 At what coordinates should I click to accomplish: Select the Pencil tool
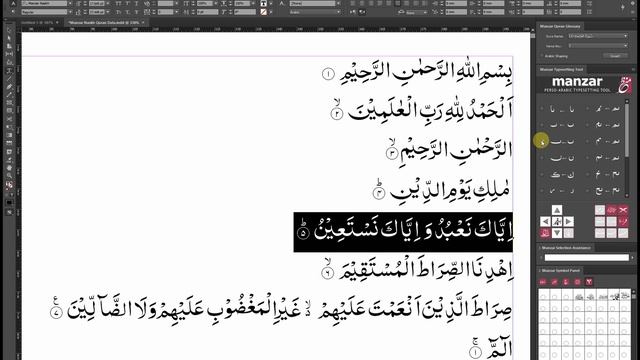pos(9,95)
